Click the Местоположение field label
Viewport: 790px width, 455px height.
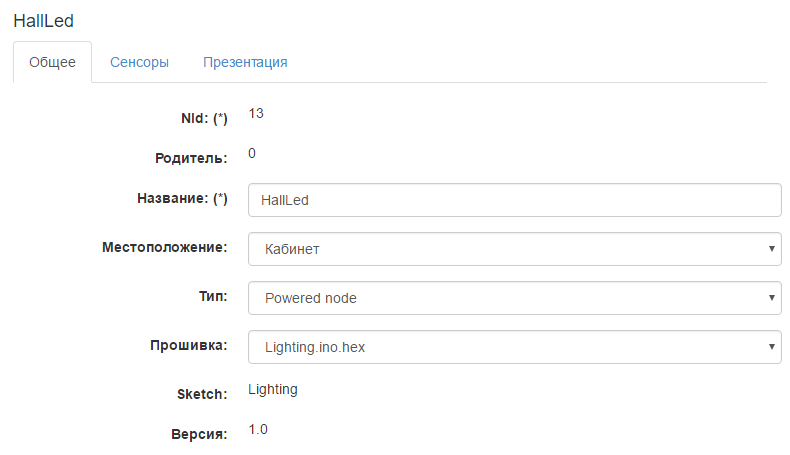[165, 247]
